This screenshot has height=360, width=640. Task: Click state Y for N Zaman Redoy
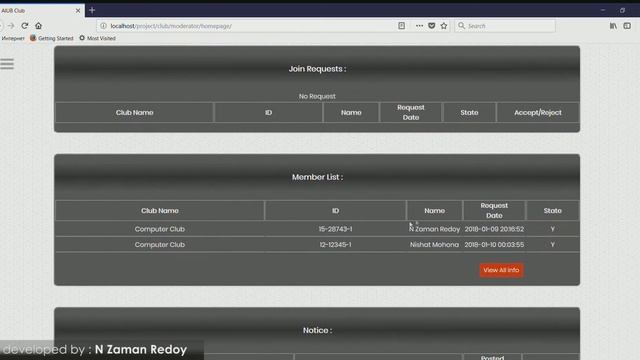point(552,229)
